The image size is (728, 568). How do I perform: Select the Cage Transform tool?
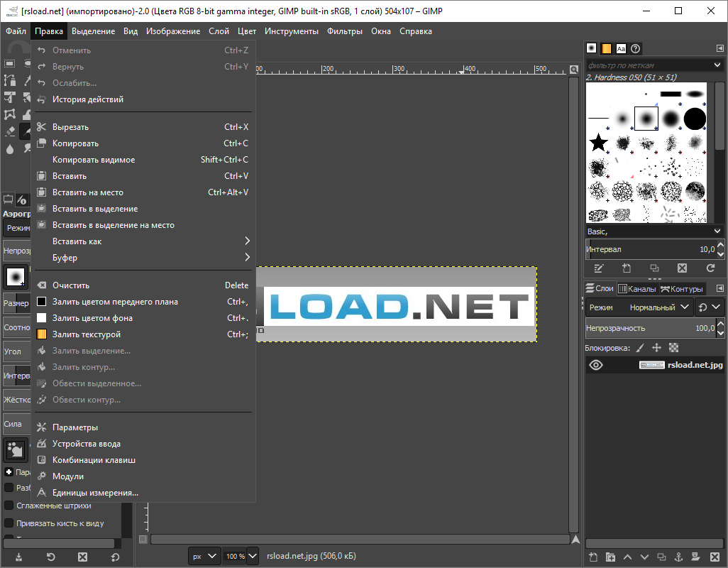coord(10,114)
